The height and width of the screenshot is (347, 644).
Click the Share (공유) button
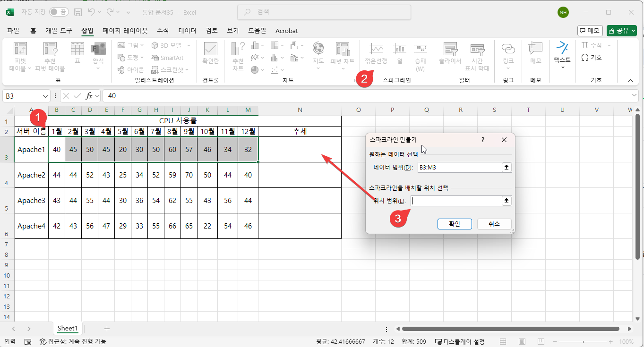[x=622, y=31]
